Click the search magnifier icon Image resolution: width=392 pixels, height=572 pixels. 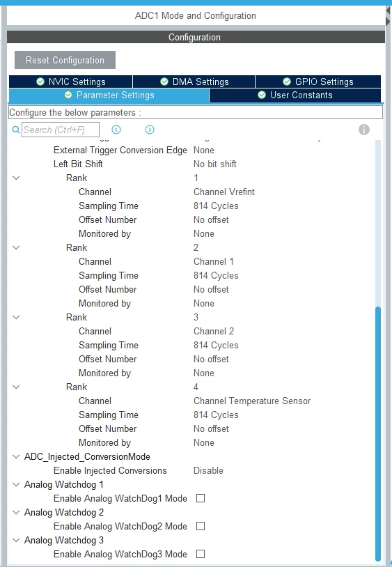(x=16, y=130)
